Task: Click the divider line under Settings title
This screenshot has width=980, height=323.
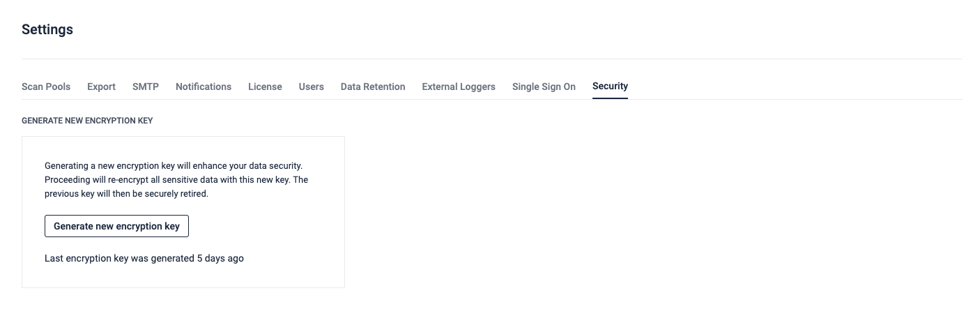Action: [x=492, y=59]
